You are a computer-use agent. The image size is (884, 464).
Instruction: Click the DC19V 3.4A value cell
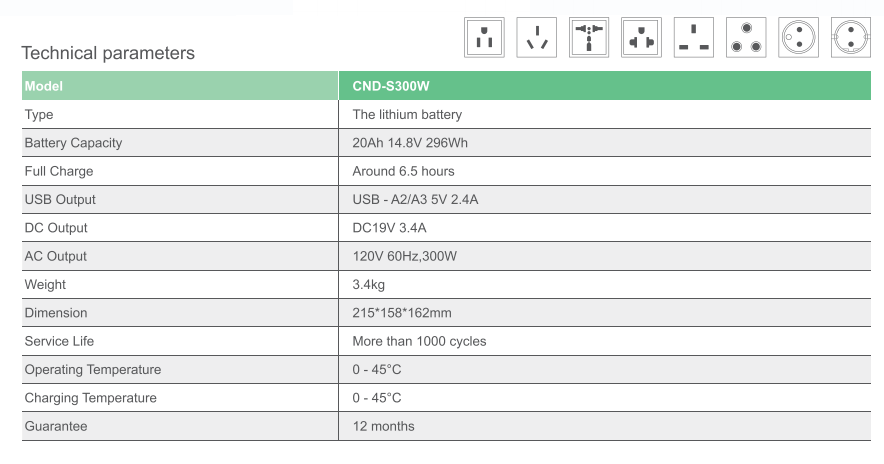click(605, 228)
